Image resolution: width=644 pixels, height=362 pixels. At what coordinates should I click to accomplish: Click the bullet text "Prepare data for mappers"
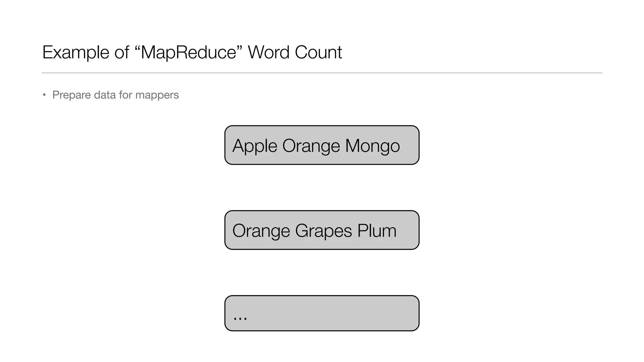click(x=115, y=95)
